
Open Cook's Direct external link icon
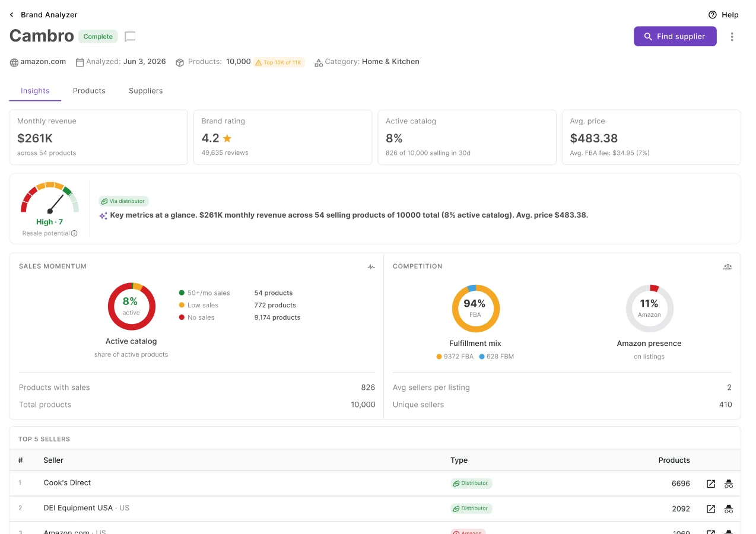[711, 484]
